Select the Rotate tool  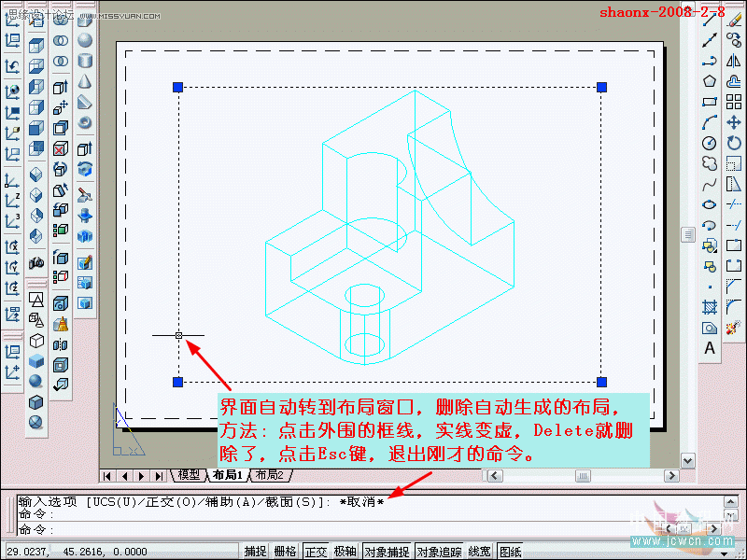pos(734,143)
